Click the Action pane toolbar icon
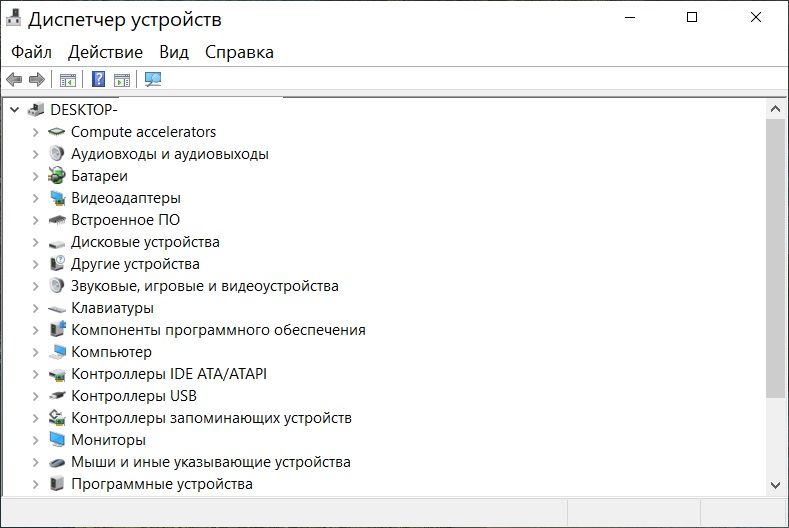This screenshot has height=528, width=789. coord(122,80)
